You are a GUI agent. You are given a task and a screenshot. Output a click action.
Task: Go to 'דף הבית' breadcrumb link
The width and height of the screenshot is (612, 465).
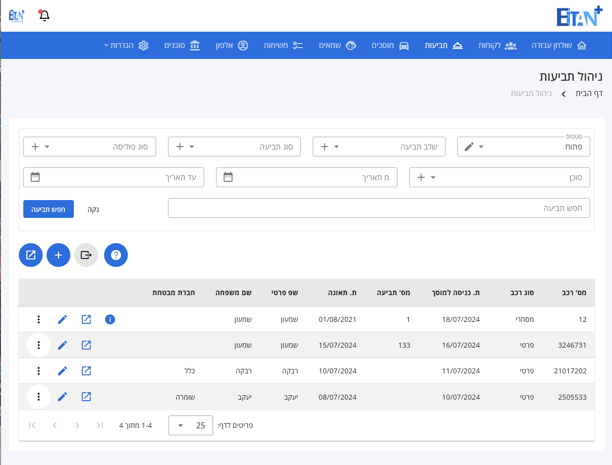tap(589, 93)
